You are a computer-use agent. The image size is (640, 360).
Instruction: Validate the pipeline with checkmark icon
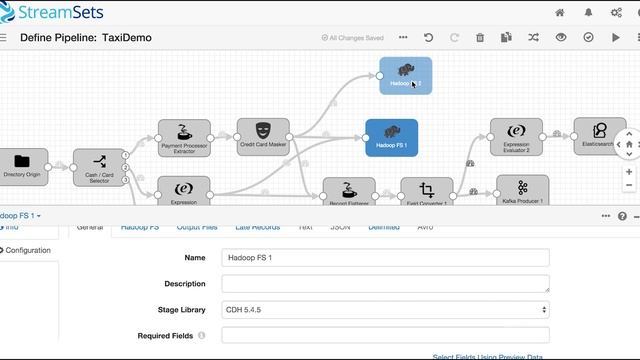588,38
